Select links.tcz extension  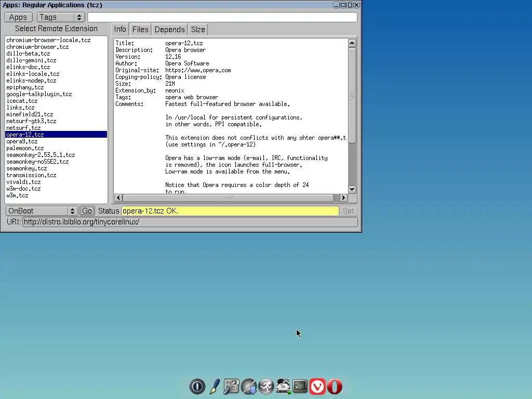pos(56,108)
